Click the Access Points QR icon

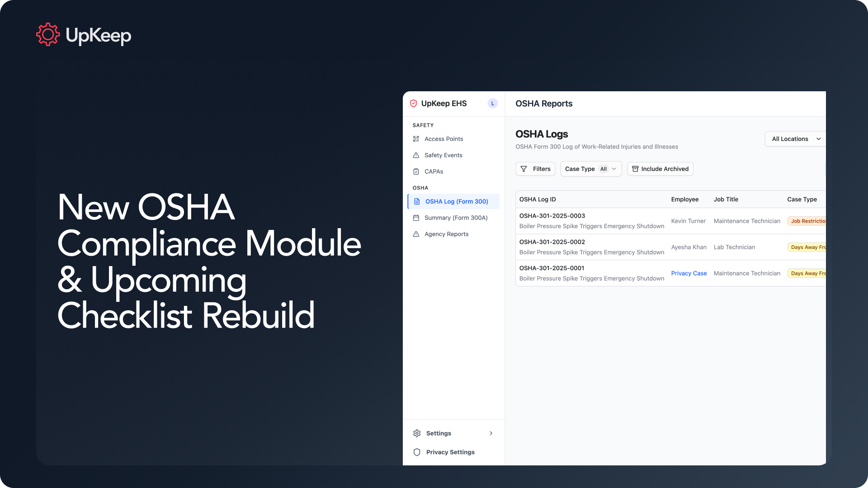(x=416, y=139)
